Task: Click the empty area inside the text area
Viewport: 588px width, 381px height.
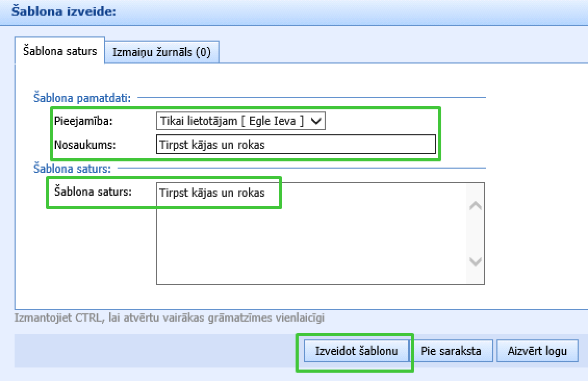Action: point(312,245)
